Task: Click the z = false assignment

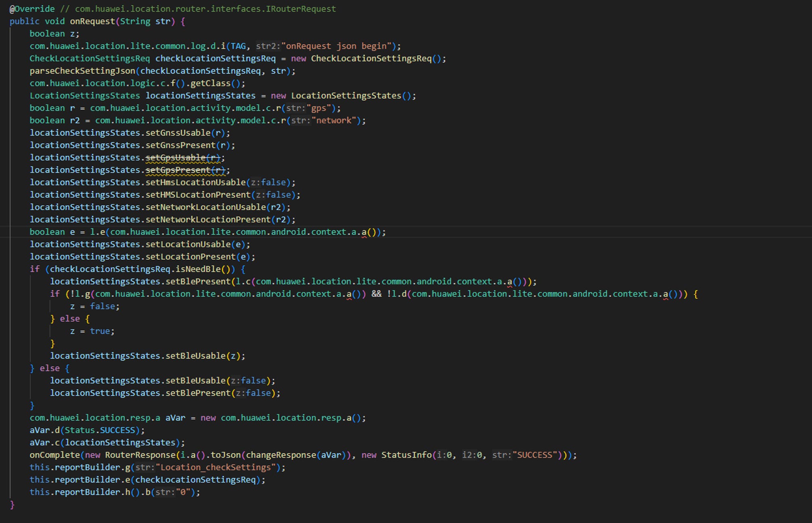Action: pyautogui.click(x=95, y=306)
